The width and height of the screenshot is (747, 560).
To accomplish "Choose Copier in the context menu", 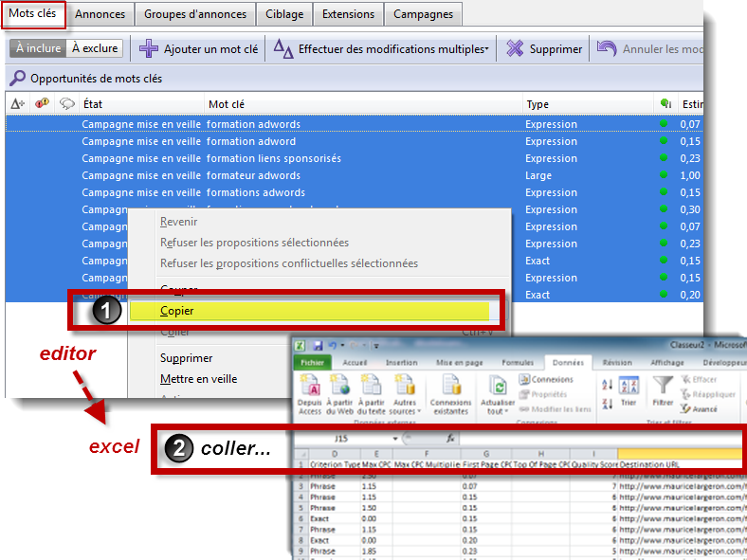I will [x=310, y=311].
